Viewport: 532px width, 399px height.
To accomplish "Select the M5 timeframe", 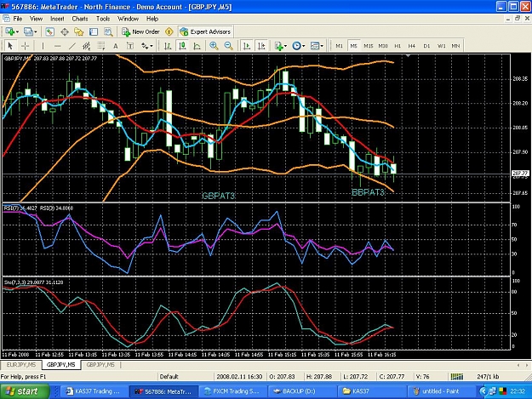I will (353, 46).
